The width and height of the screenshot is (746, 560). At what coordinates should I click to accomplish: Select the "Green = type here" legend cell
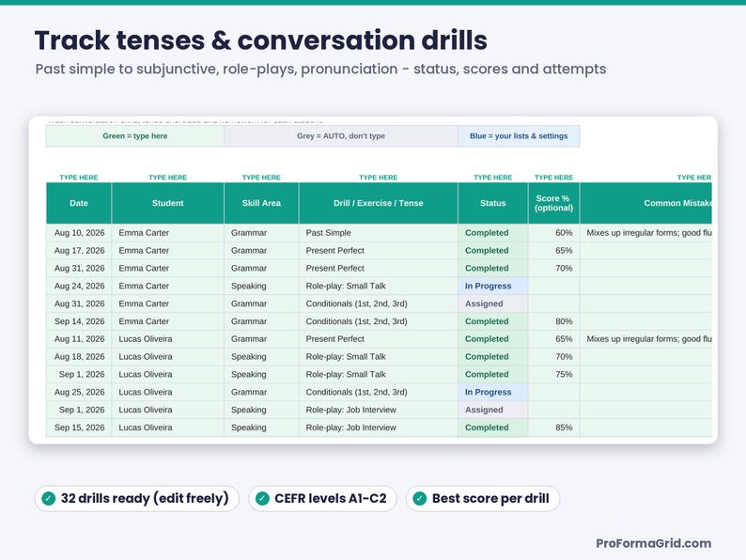click(x=135, y=136)
